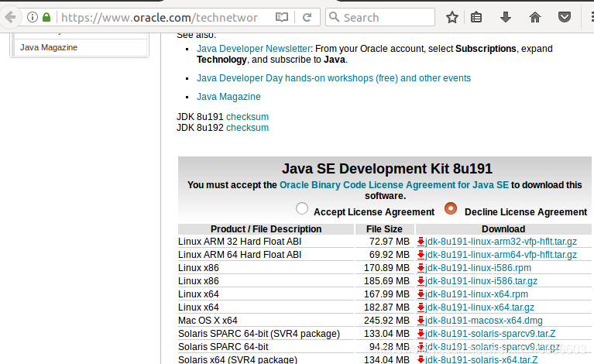Open the JDK 8u192 checksum link

(247, 128)
